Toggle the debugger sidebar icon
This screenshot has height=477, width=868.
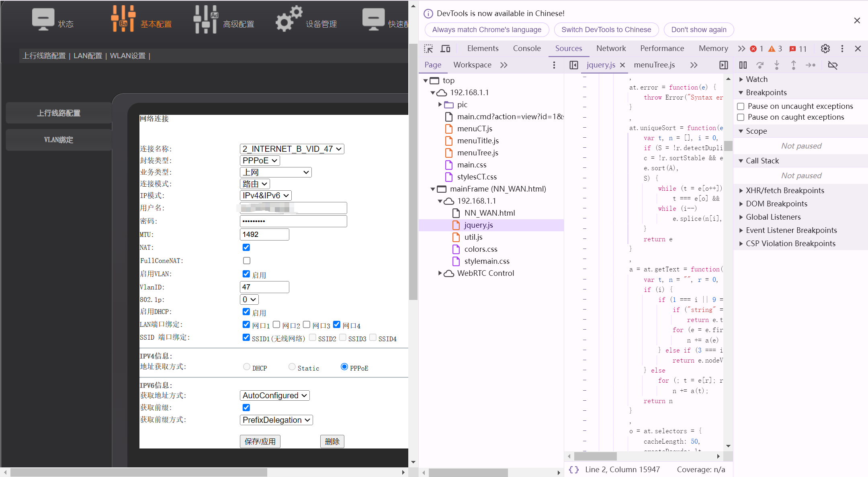(x=723, y=65)
